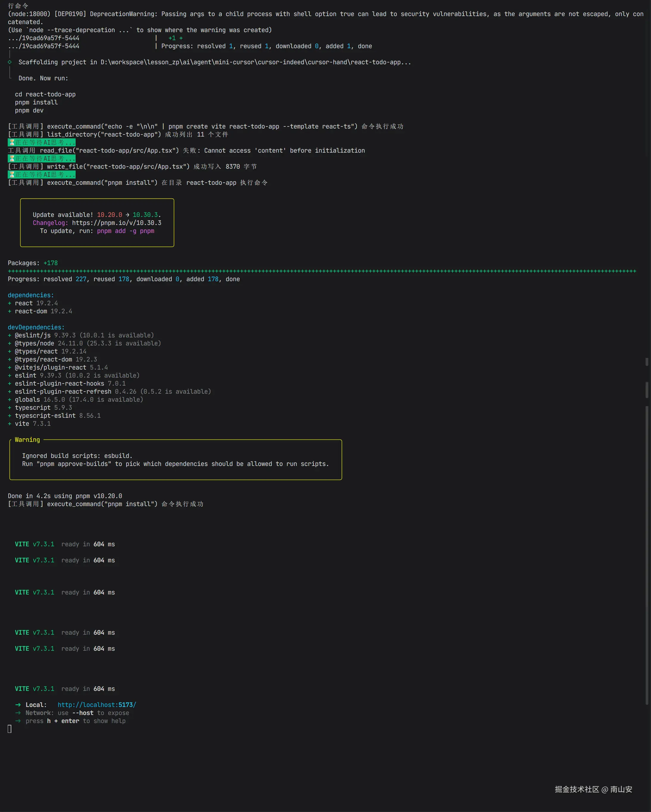Click the terminal cursor block at bottom

tap(10, 729)
